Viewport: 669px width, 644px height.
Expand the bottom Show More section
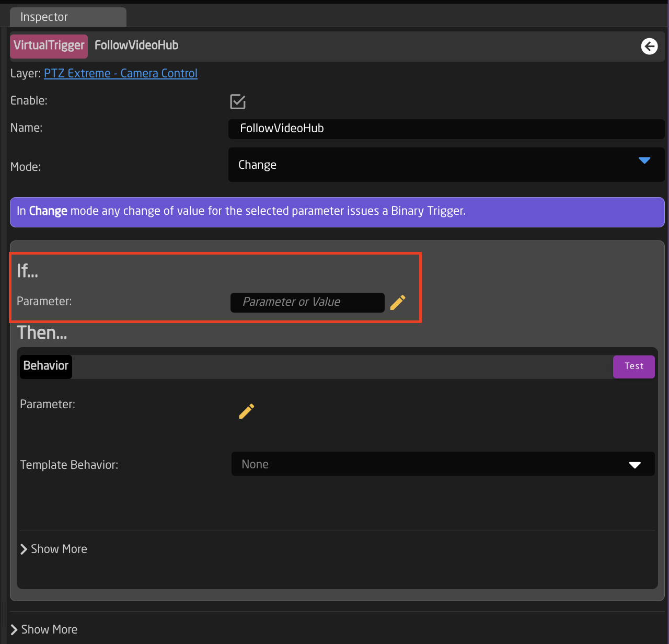point(44,629)
